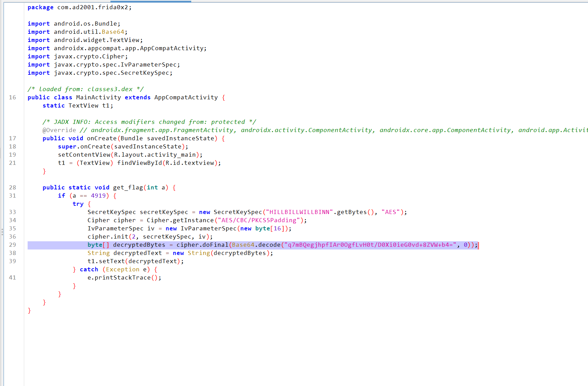Click line number 33 in the gutter

coord(13,212)
